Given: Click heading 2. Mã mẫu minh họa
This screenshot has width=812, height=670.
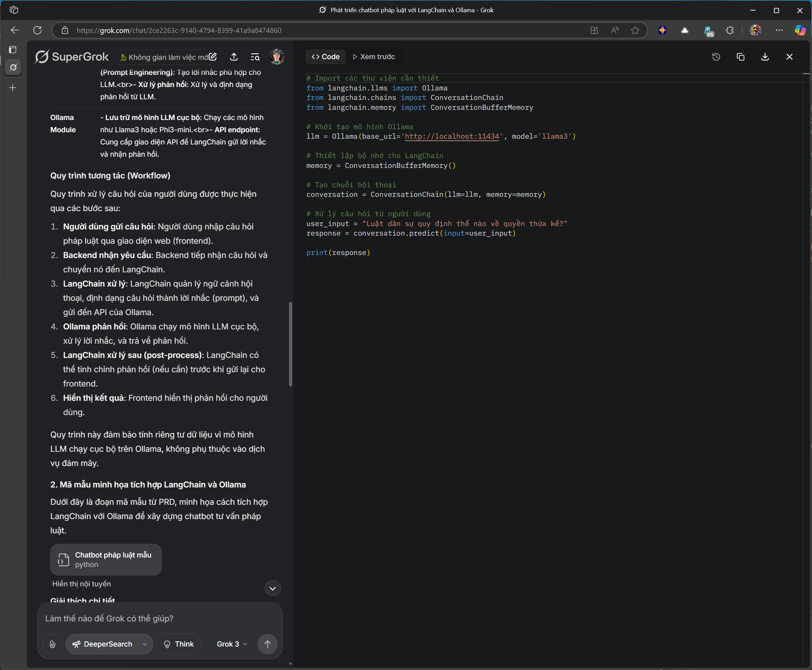Looking at the screenshot, I should click(x=148, y=484).
